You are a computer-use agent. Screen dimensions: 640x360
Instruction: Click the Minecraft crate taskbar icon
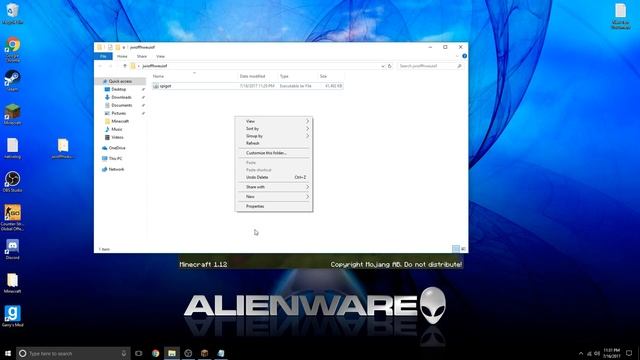(x=204, y=353)
